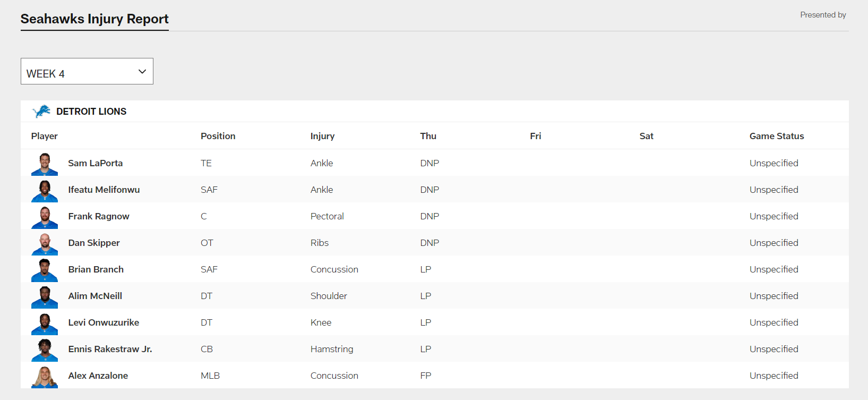Click Brian Branch's headshot
Screen dimensions: 868x400
coord(45,270)
